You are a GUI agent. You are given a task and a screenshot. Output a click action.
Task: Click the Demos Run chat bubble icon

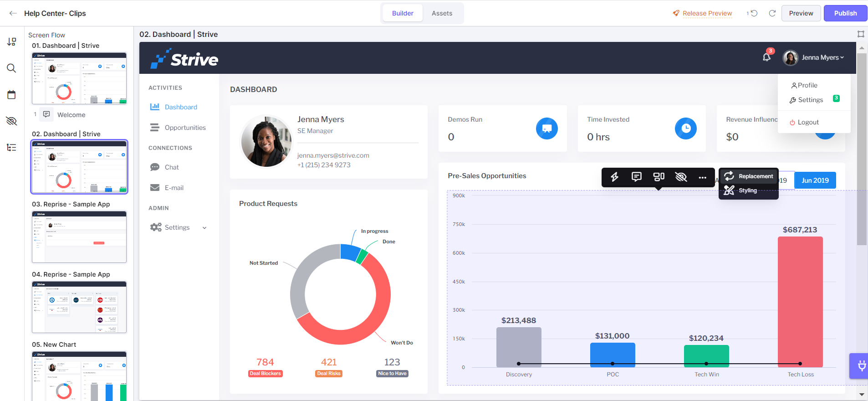point(547,129)
